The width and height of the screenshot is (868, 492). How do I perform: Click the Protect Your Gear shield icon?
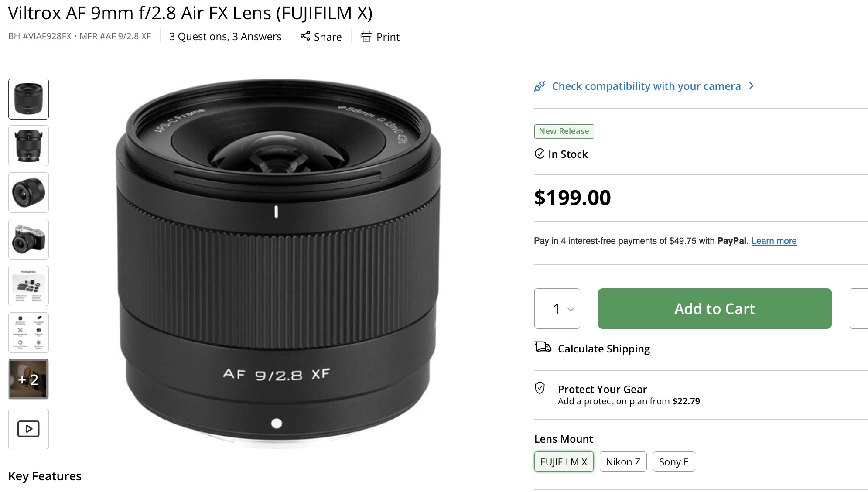(x=540, y=388)
